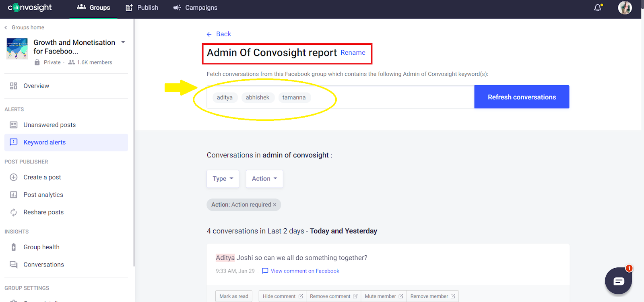Click Refresh conversations button
Viewport: 644px width, 302px height.
point(522,97)
